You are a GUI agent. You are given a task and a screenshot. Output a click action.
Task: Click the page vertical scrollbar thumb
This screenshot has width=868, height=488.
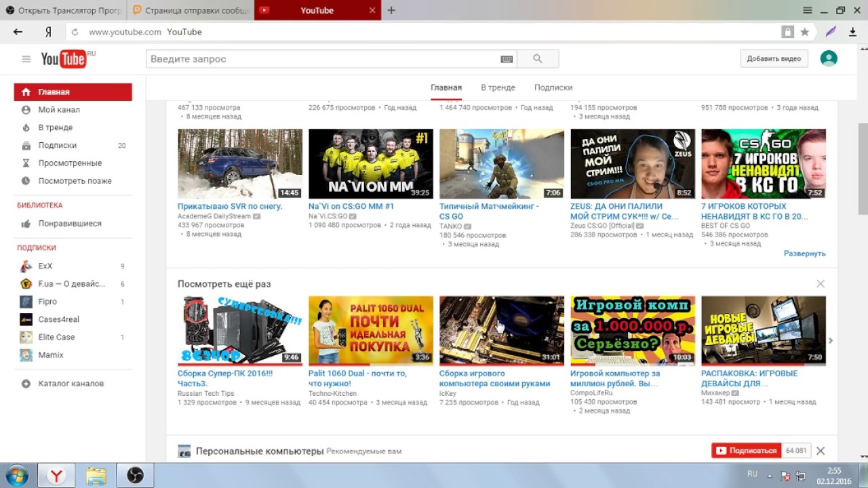863,169
